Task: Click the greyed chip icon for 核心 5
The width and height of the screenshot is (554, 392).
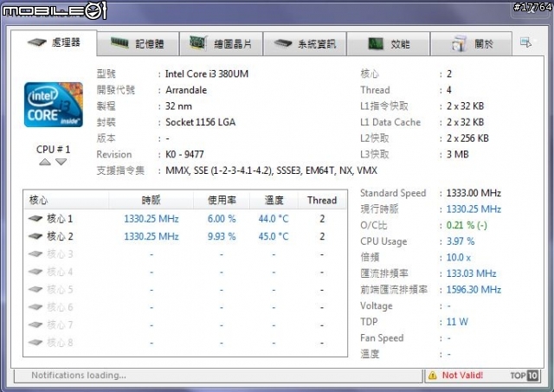Action: 35,289
